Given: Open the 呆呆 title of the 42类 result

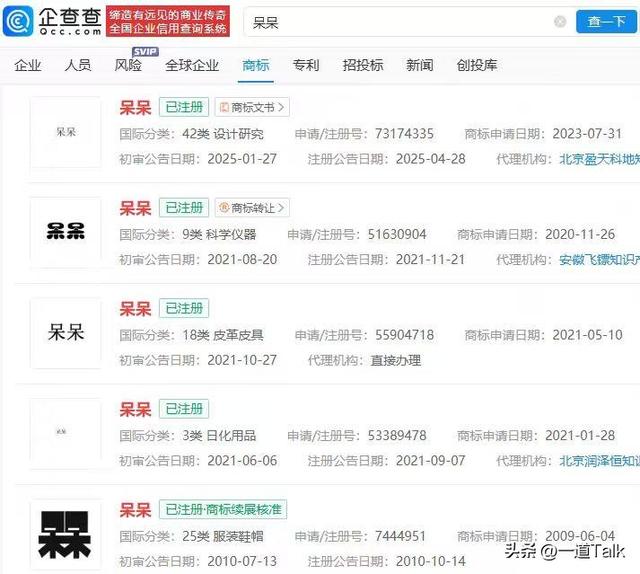Looking at the screenshot, I should pos(135,108).
